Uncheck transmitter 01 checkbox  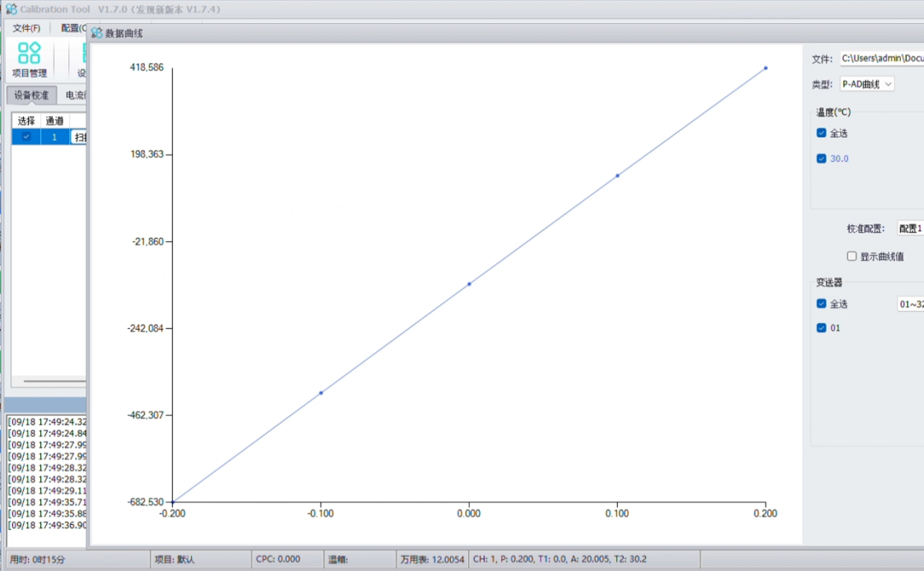click(x=821, y=327)
